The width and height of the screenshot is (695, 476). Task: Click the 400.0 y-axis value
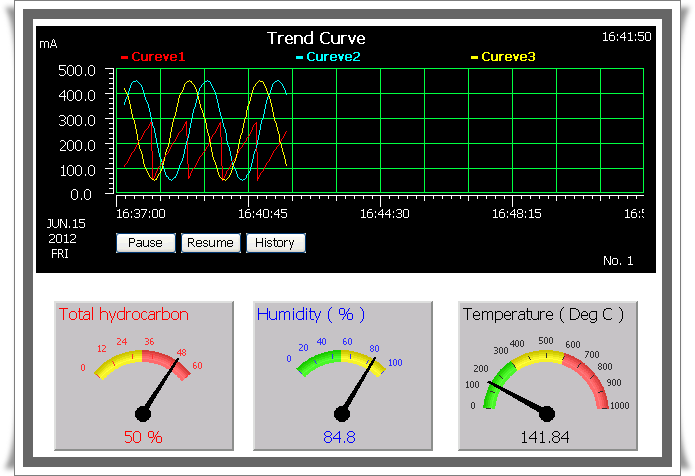(77, 95)
